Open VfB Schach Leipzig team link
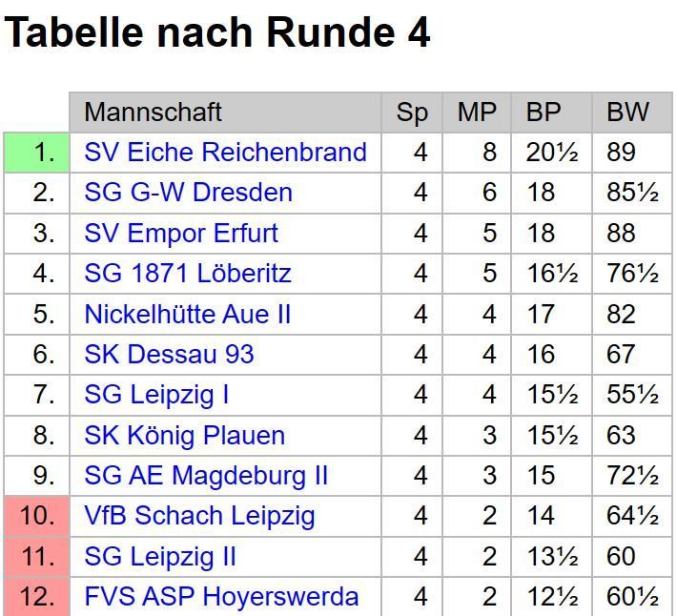The width and height of the screenshot is (677, 616). point(199,516)
